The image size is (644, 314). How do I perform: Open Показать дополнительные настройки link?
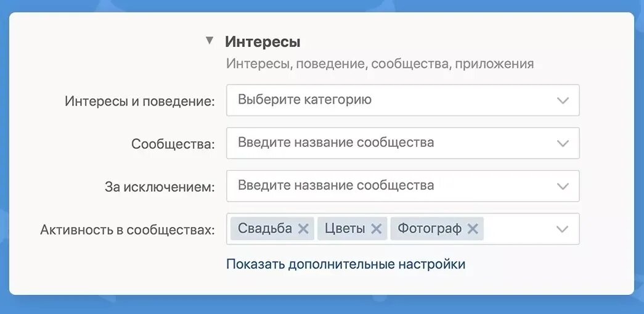click(x=346, y=264)
